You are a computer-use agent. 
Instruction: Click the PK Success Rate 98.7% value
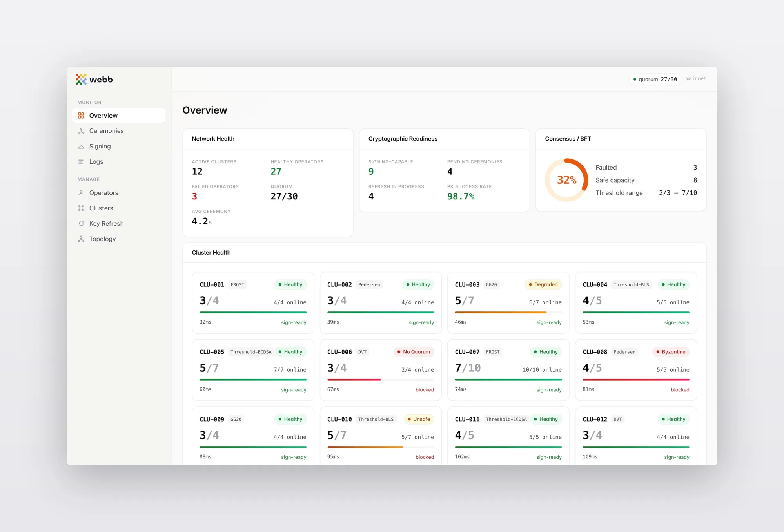(x=461, y=196)
